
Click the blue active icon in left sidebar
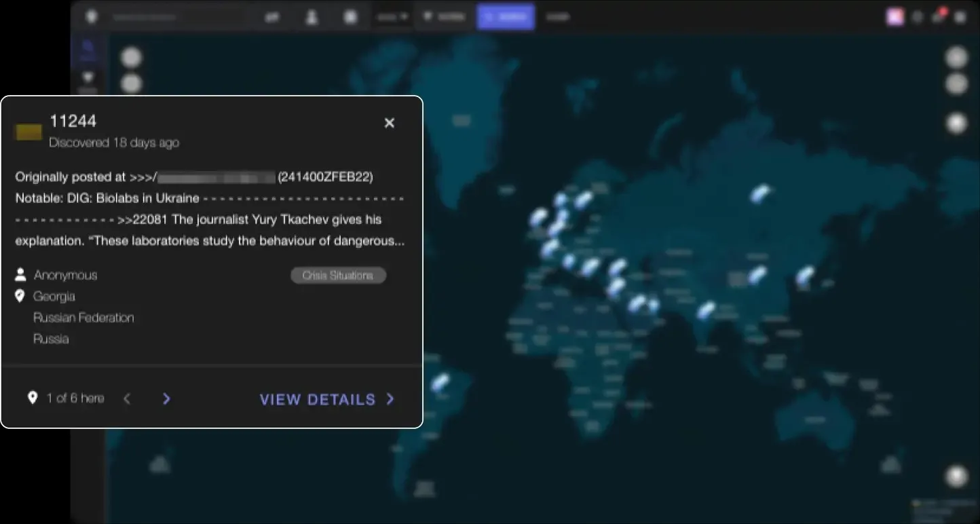(88, 50)
